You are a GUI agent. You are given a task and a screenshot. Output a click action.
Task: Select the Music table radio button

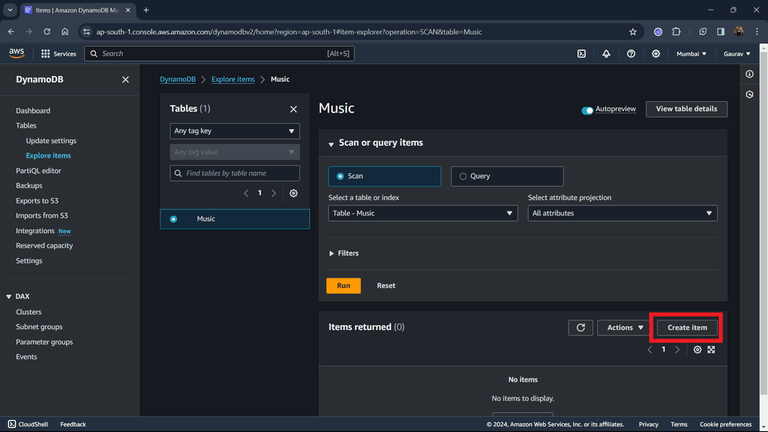[173, 219]
